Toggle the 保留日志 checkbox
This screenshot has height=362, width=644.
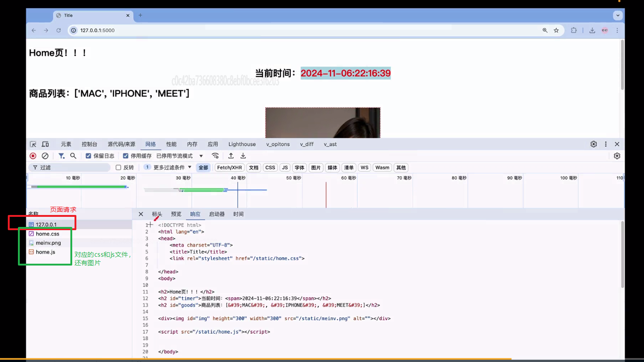(88, 156)
